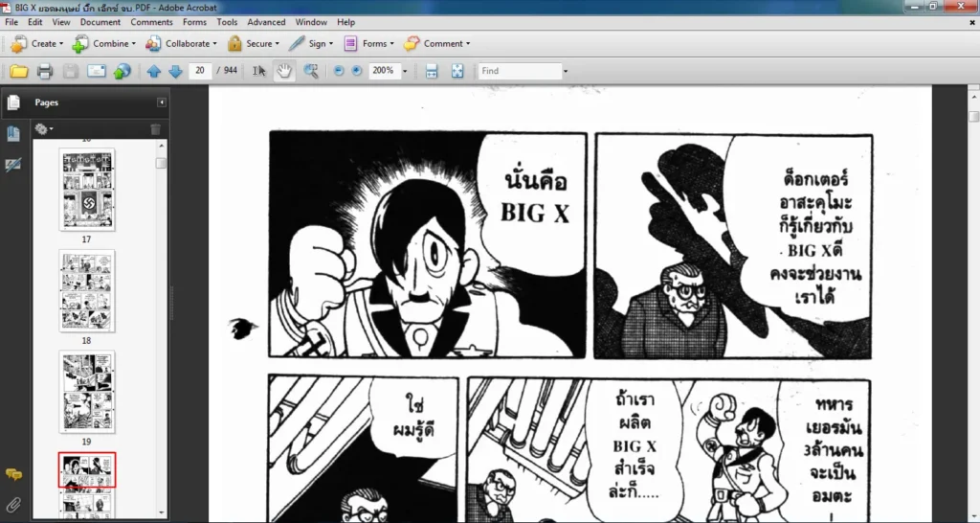Open the Pages panel options gear
Viewport: 980px width, 523px height.
coord(43,129)
